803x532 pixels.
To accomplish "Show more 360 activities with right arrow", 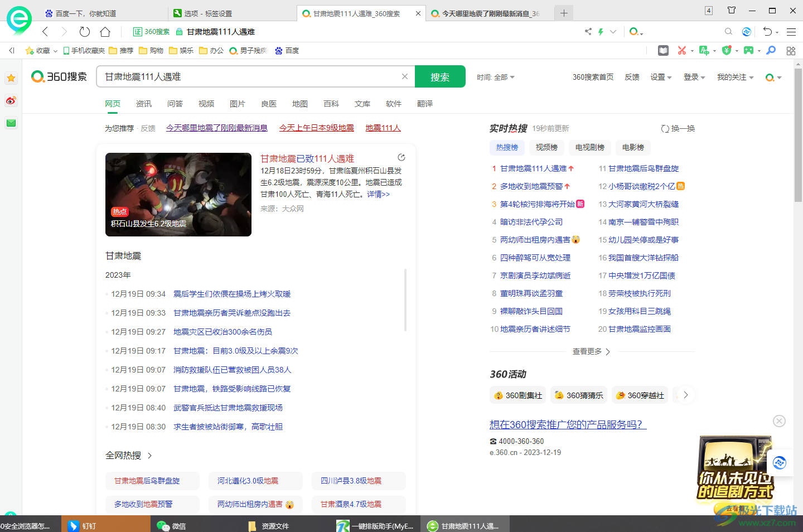I will [686, 395].
